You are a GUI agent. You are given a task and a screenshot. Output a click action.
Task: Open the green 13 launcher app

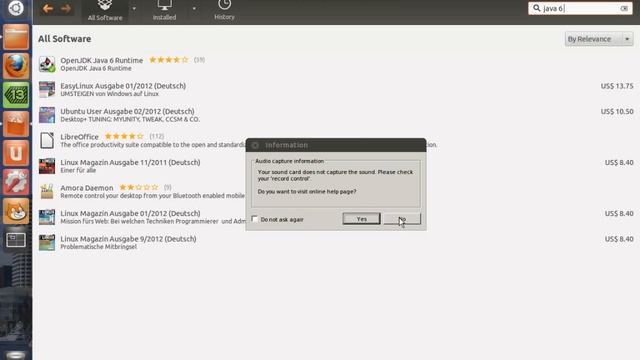(16, 95)
